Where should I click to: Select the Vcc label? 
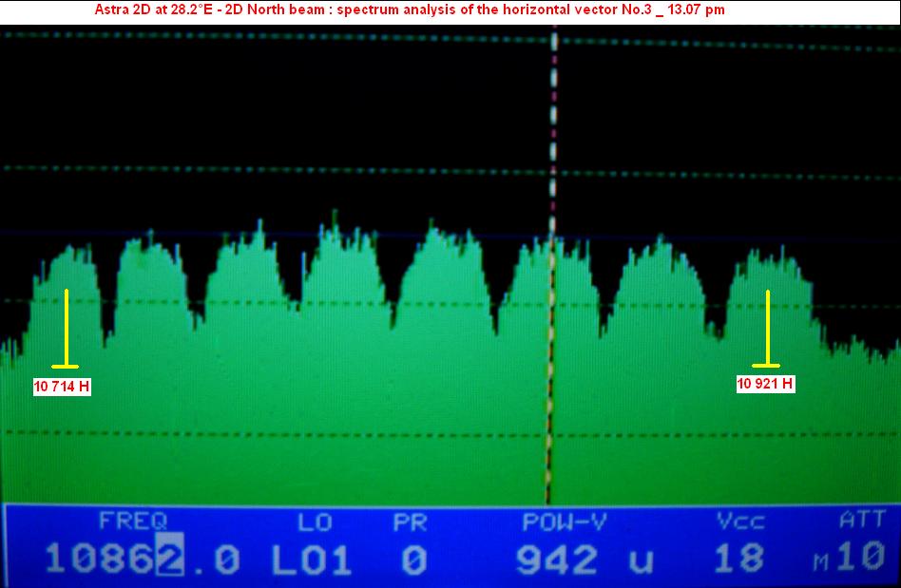click(x=739, y=522)
